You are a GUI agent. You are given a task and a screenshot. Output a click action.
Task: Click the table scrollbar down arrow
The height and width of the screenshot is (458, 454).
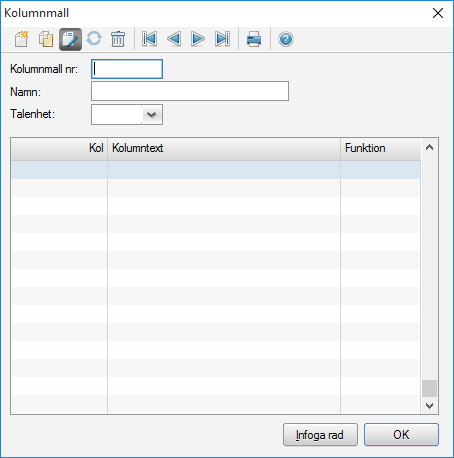pos(430,406)
